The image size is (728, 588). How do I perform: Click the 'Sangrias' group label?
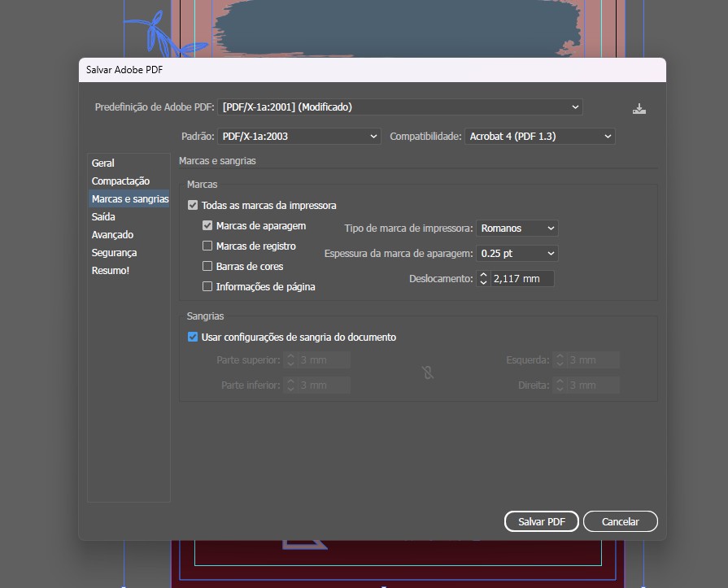click(205, 316)
